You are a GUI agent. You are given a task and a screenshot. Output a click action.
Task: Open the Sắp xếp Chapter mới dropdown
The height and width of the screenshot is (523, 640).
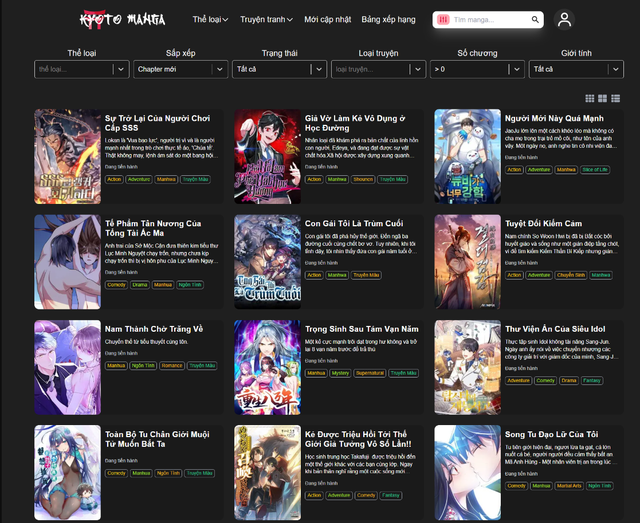coord(180,69)
